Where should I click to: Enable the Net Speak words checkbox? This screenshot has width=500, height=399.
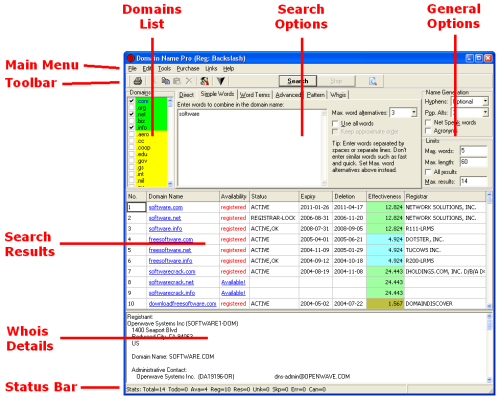[x=428, y=123]
